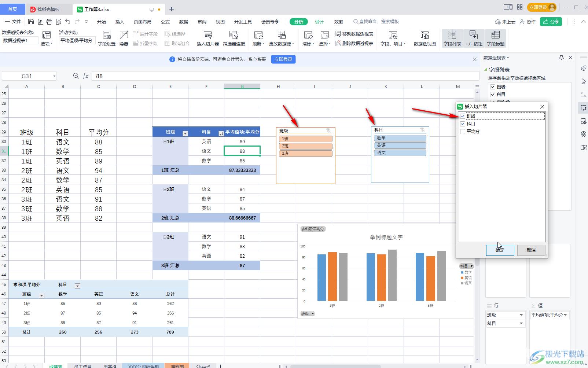588x368 pixels.
Task: Select 数学 in the 科目 slicer
Action: 400,138
